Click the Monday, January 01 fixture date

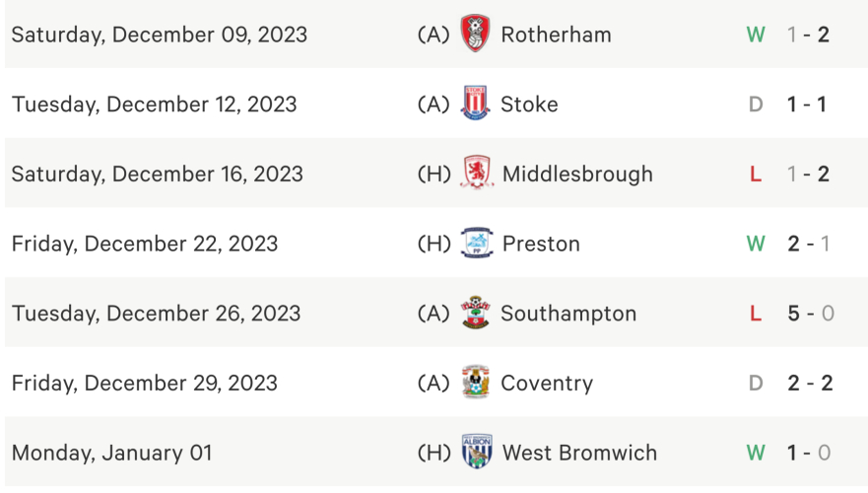[112, 454]
